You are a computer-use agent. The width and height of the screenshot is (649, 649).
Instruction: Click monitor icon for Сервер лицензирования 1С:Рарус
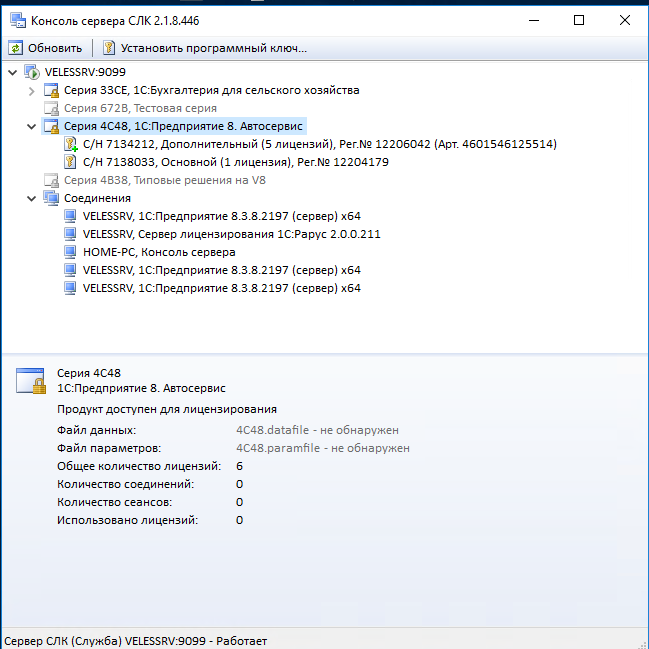(70, 234)
